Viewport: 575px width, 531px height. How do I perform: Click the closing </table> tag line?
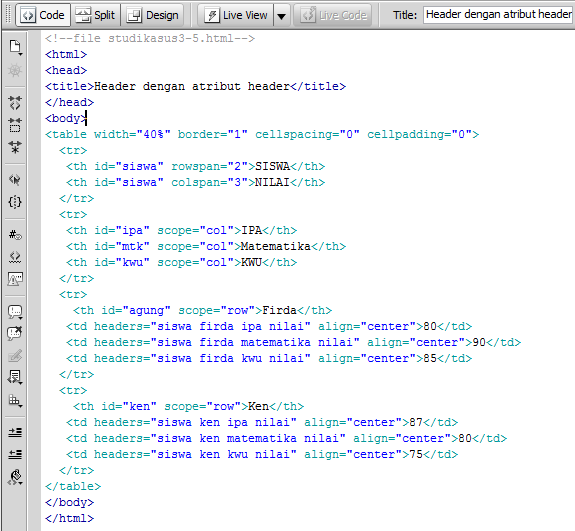click(x=73, y=487)
